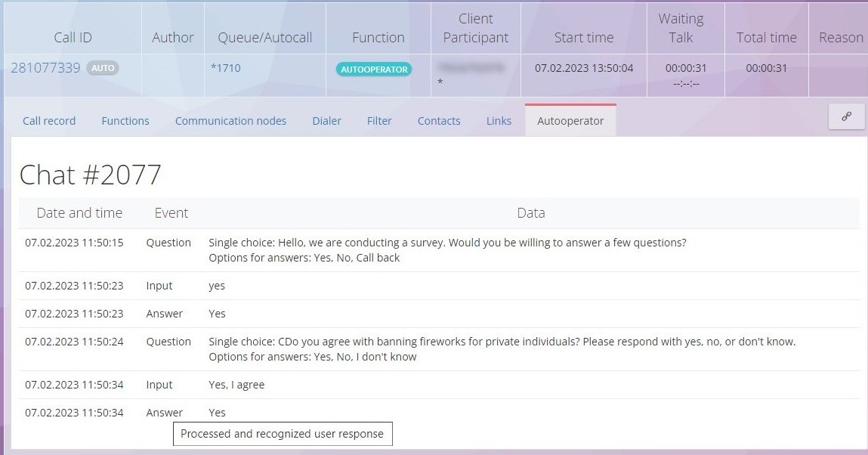Click the Chat #2077 heading
Image resolution: width=868 pixels, height=455 pixels.
click(91, 175)
